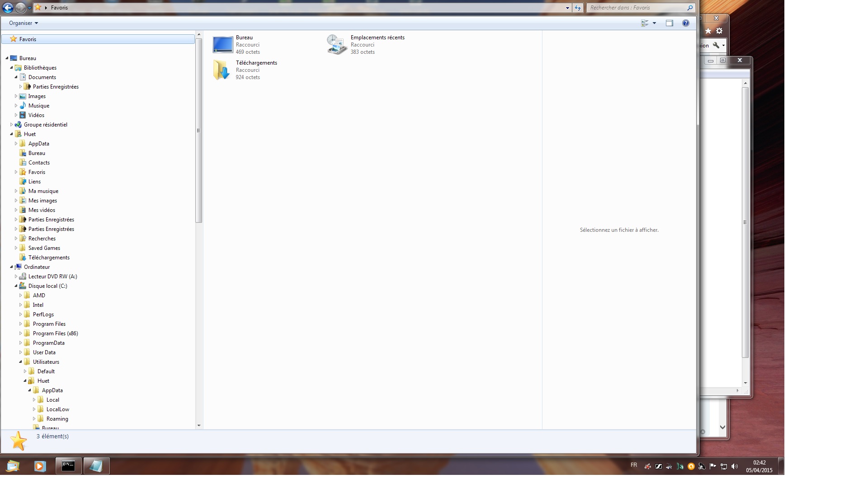Open the change view options dropdown arrow
Screen dimensions: 868x488
[x=654, y=23]
